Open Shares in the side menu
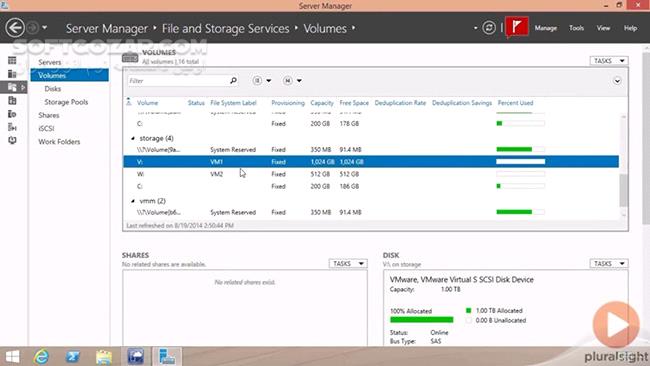Screen dimensions: 650x366 (x=49, y=115)
